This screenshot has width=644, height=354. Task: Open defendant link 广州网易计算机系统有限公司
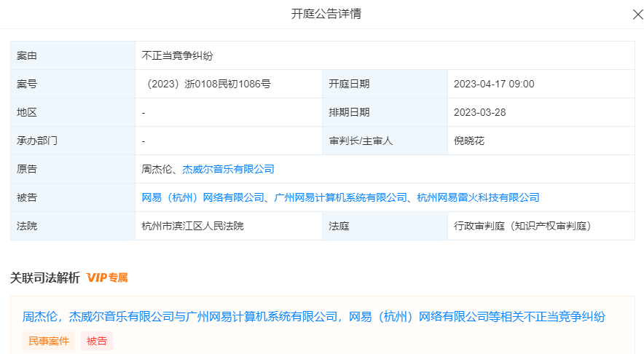[x=340, y=197]
